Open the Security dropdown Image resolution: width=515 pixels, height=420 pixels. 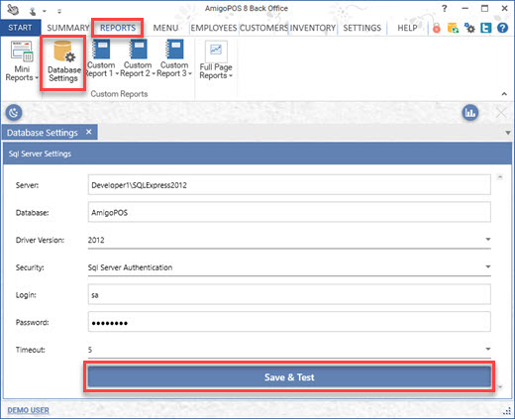[488, 266]
